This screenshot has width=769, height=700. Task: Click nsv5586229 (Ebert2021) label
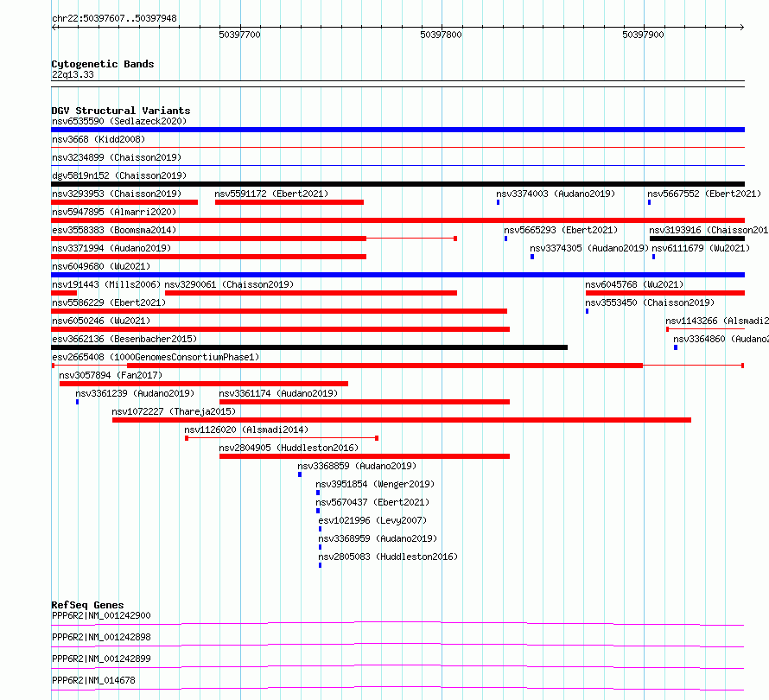[109, 302]
